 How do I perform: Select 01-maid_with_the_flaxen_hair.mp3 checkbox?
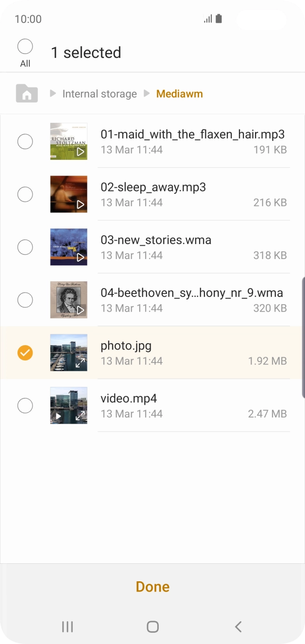pyautogui.click(x=25, y=141)
